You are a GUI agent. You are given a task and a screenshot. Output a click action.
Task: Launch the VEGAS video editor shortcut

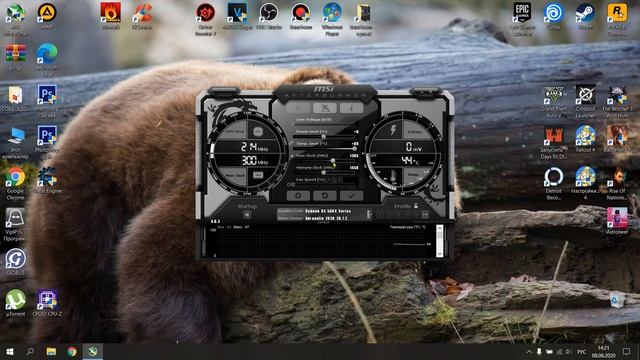(237, 13)
